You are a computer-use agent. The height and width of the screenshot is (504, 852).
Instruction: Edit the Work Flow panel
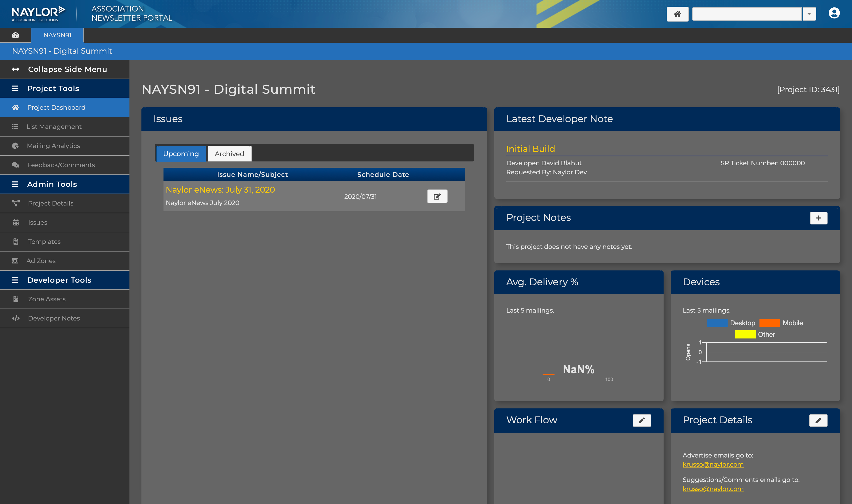click(642, 420)
